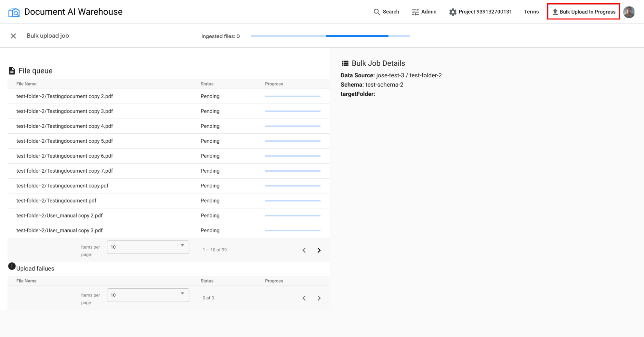Open File queue items per page dropdown

tap(148, 247)
